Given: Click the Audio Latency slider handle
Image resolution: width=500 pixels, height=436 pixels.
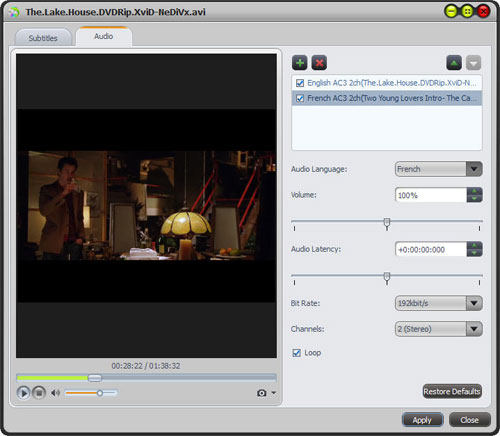Looking at the screenshot, I should coord(387,278).
